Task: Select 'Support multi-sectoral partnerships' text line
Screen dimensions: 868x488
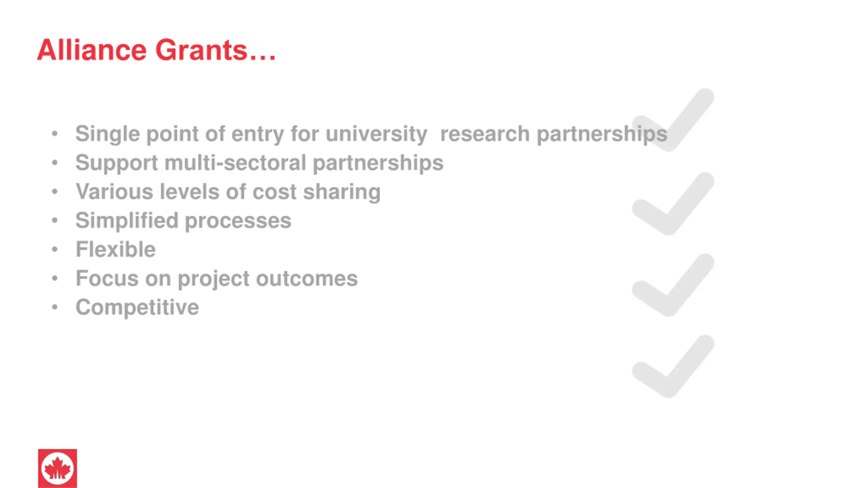Action: (x=259, y=163)
